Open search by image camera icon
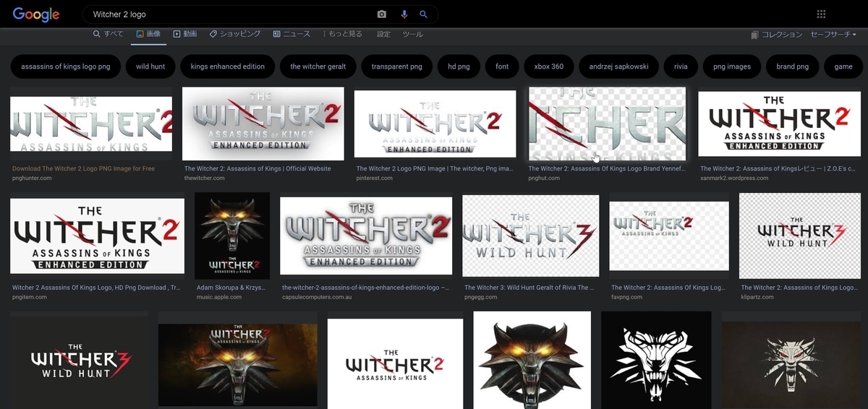The height and width of the screenshot is (409, 868). click(382, 14)
